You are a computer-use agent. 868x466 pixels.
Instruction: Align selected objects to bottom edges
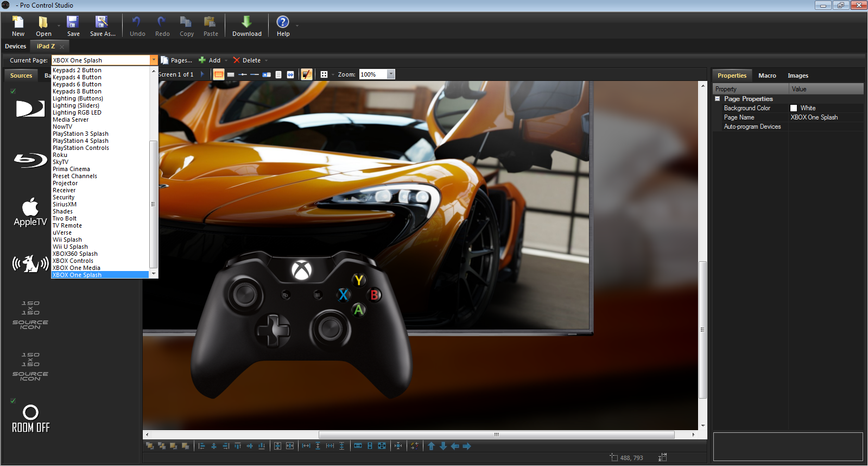[x=262, y=446]
